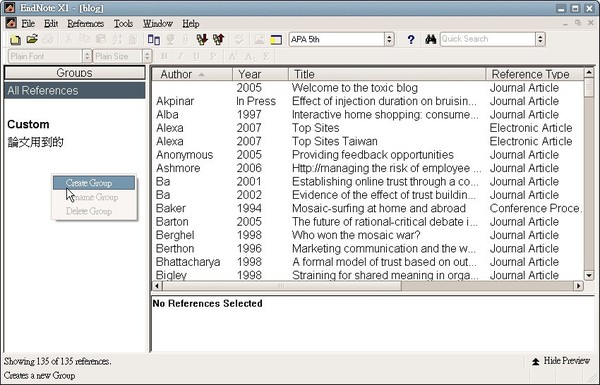
Task: Click the greyed-out Print icon
Action: (49, 39)
